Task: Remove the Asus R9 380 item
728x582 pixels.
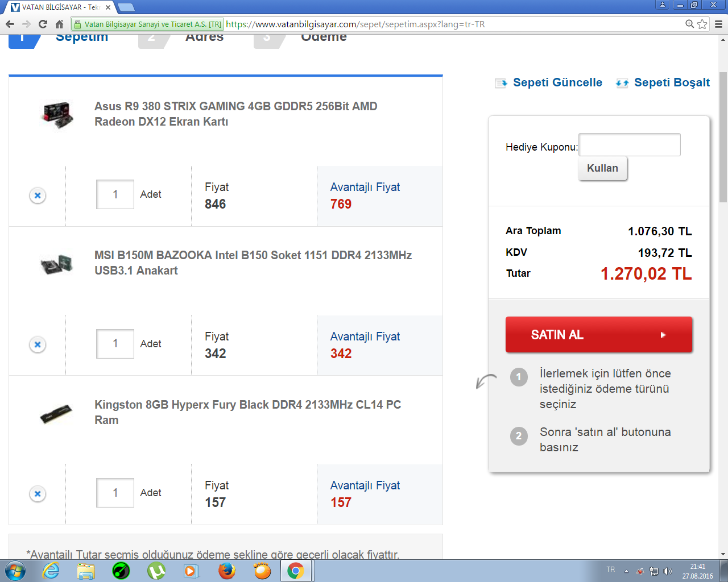Action: (38, 196)
